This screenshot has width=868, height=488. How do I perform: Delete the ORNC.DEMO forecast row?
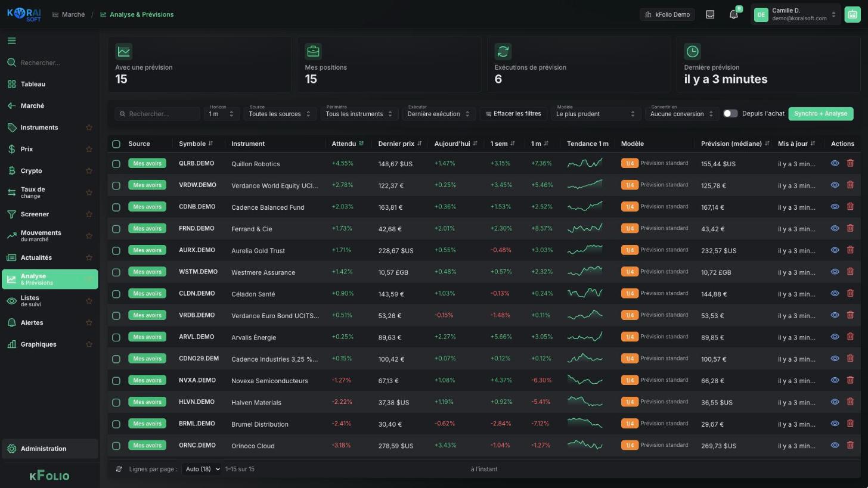click(x=850, y=445)
